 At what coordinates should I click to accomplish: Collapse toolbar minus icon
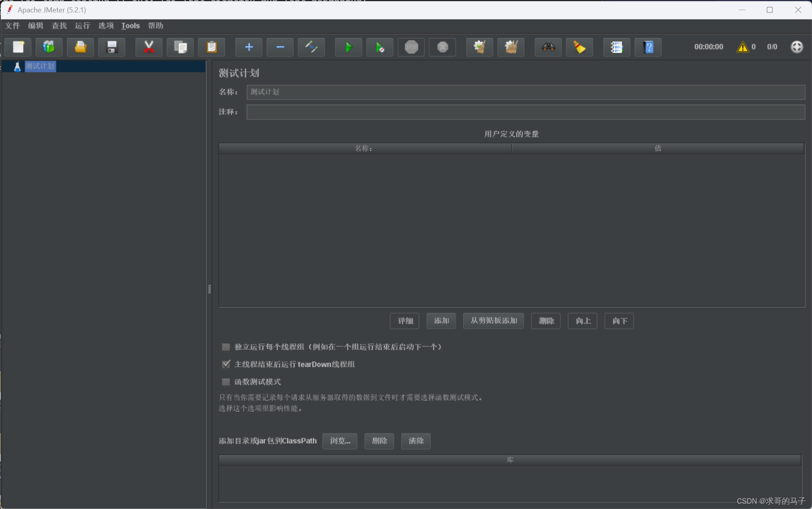280,47
